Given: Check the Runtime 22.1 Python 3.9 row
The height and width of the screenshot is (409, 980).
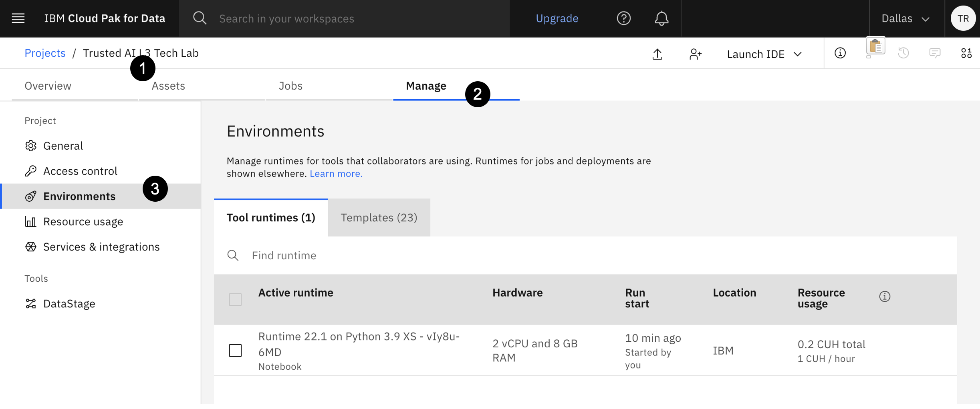Looking at the screenshot, I should (235, 351).
